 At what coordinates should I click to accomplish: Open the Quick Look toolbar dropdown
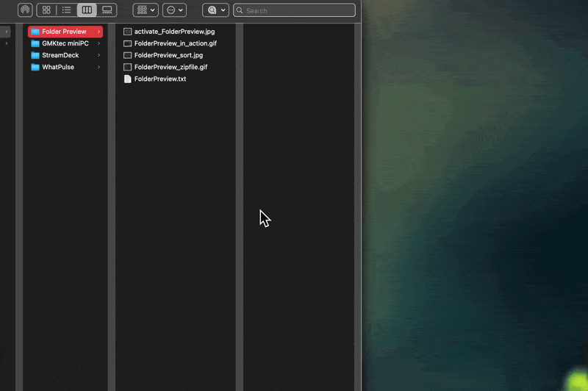tap(215, 10)
